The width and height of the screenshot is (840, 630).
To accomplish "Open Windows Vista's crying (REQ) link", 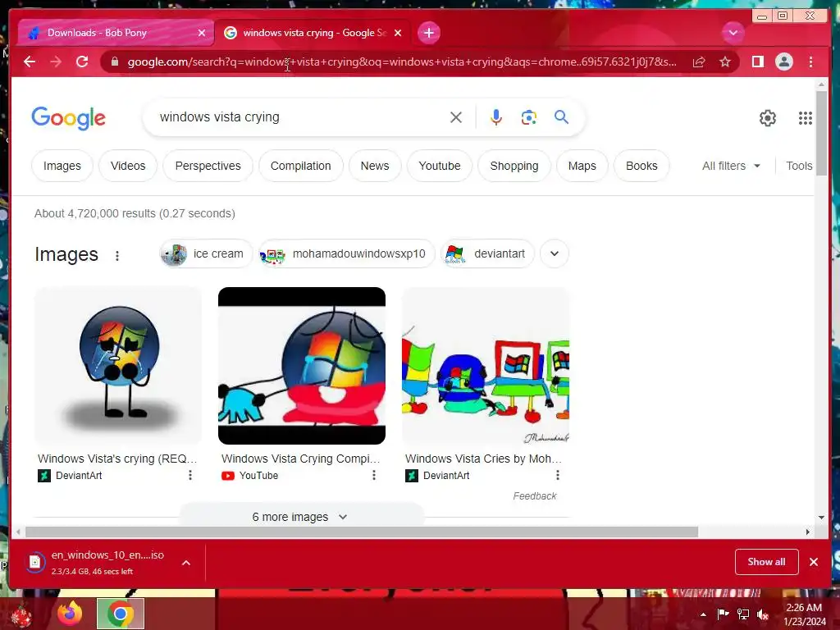I will point(117,459).
